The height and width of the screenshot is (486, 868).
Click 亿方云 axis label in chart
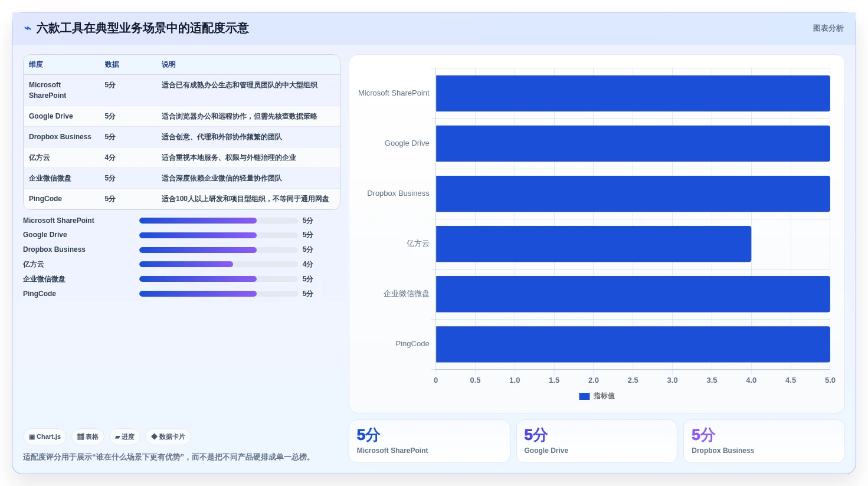pyautogui.click(x=418, y=244)
